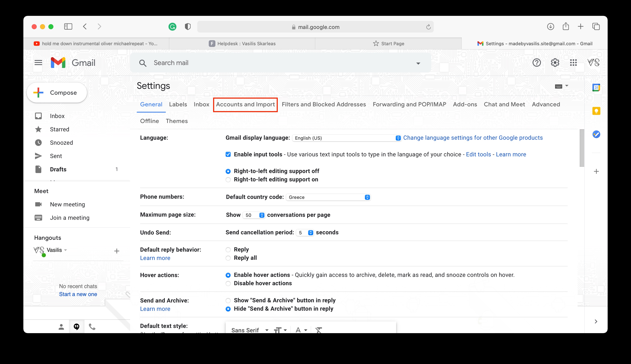Screen dimensions: 631x364
Task: Click Edit tools link
Action: coord(478,154)
